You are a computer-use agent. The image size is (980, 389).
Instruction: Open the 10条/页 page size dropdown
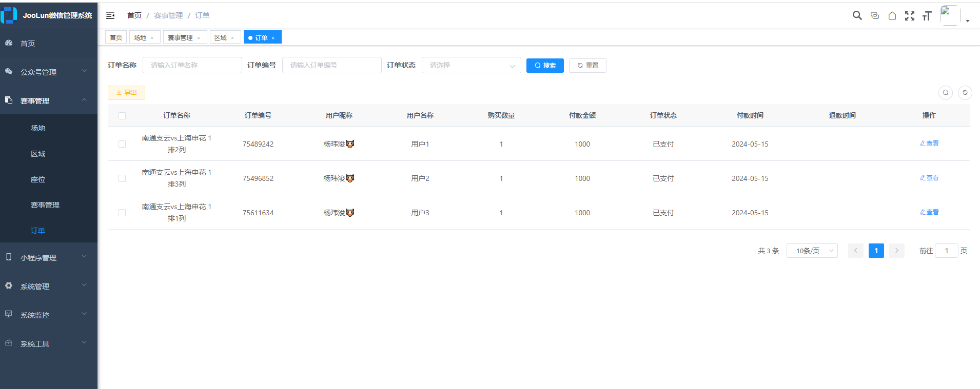[812, 251]
